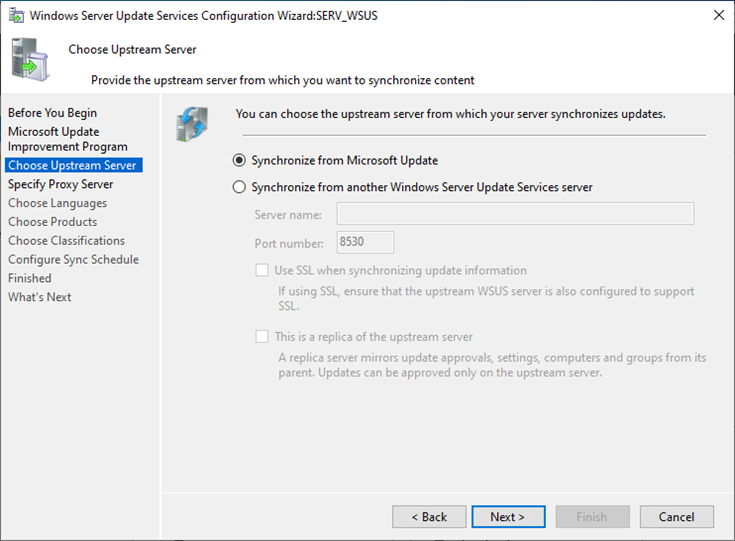Click the 'Provide the upstream server' subtitle text
This screenshot has height=541, width=735.
(283, 80)
